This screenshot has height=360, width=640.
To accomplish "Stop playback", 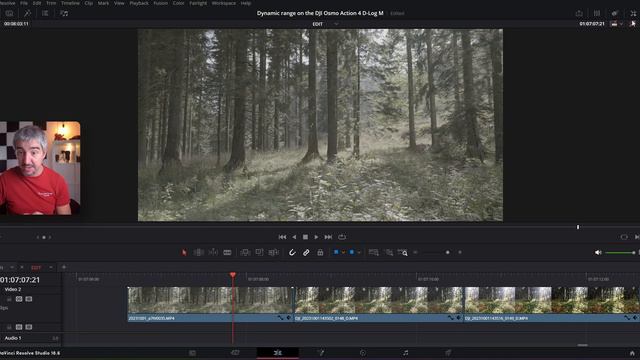I will (305, 237).
